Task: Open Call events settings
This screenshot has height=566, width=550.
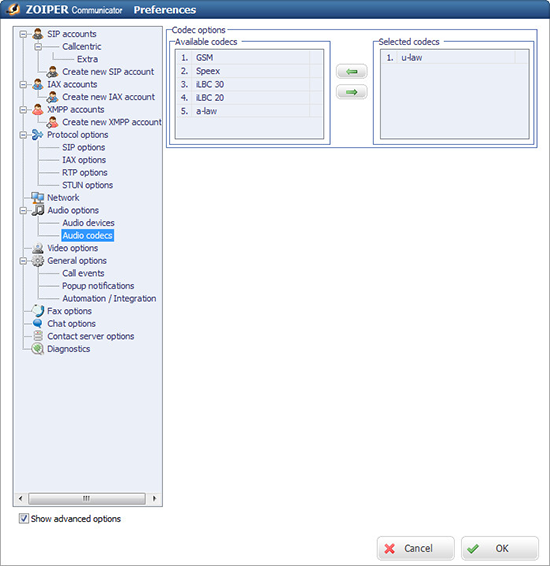Action: (x=83, y=273)
